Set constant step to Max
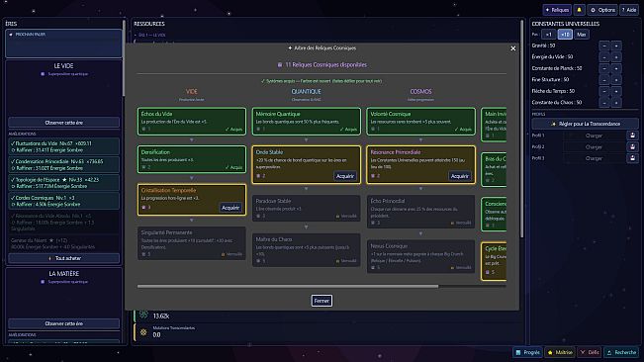This screenshot has height=362, width=644. (x=581, y=35)
